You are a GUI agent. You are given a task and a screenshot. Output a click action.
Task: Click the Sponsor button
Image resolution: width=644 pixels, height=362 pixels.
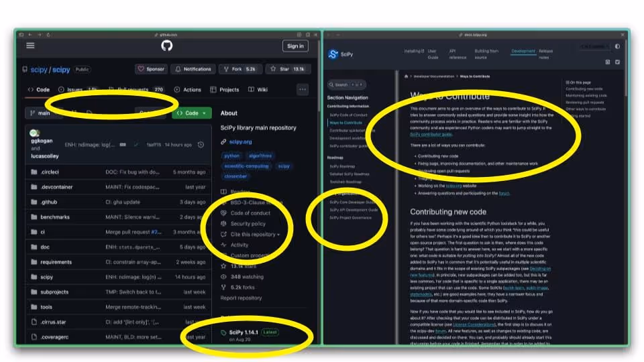pyautogui.click(x=151, y=69)
